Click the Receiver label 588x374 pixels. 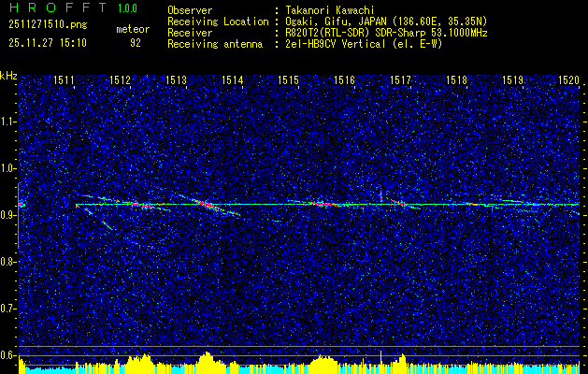(x=190, y=33)
